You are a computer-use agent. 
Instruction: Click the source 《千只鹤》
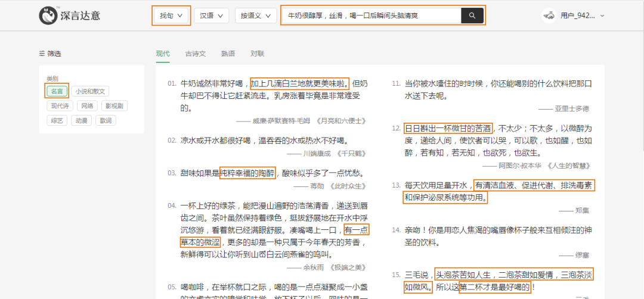tap(350, 154)
